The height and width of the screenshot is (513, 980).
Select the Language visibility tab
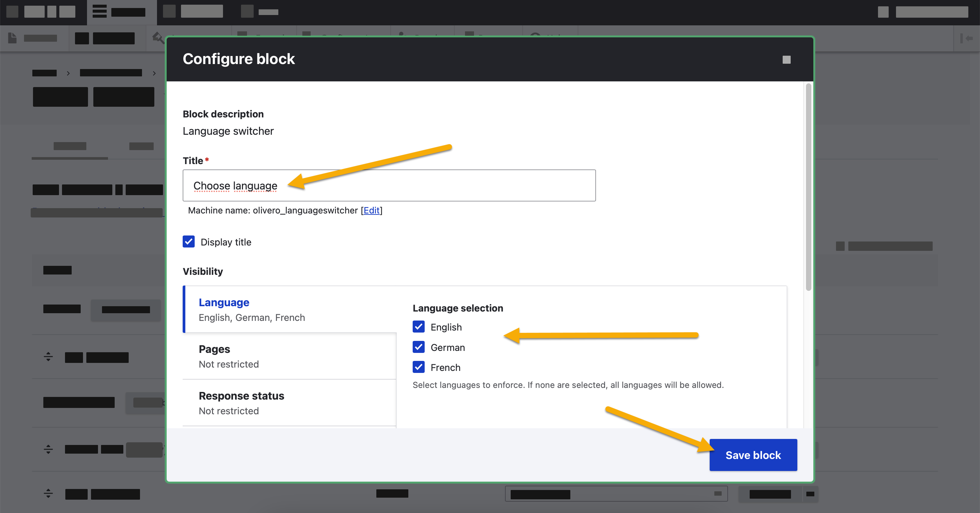coord(290,310)
